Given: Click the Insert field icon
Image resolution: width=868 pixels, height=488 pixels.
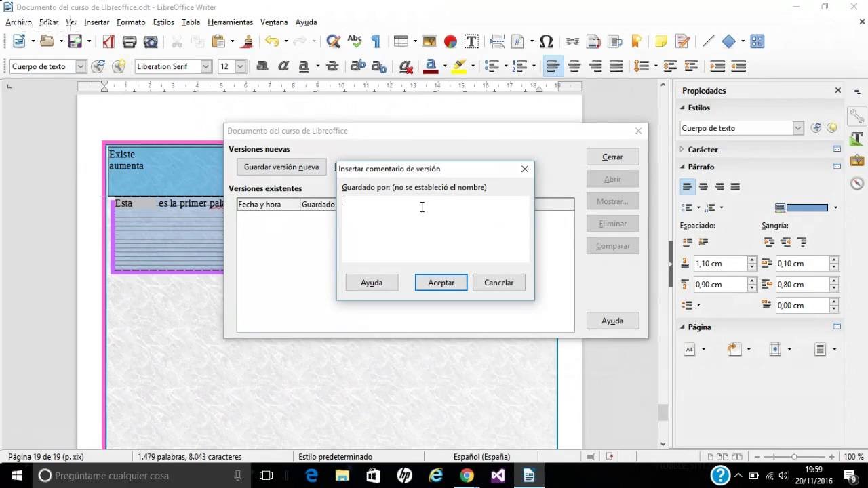Looking at the screenshot, I should pyautogui.click(x=518, y=41).
